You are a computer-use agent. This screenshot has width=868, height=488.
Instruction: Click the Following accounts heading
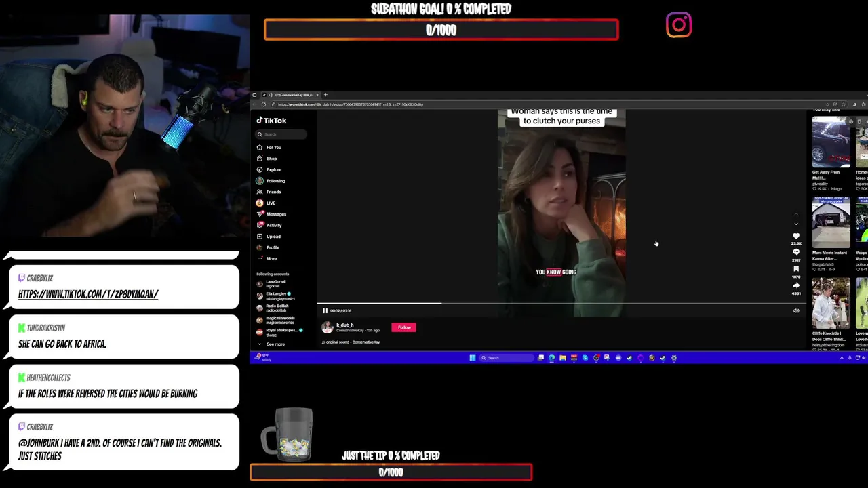[273, 274]
